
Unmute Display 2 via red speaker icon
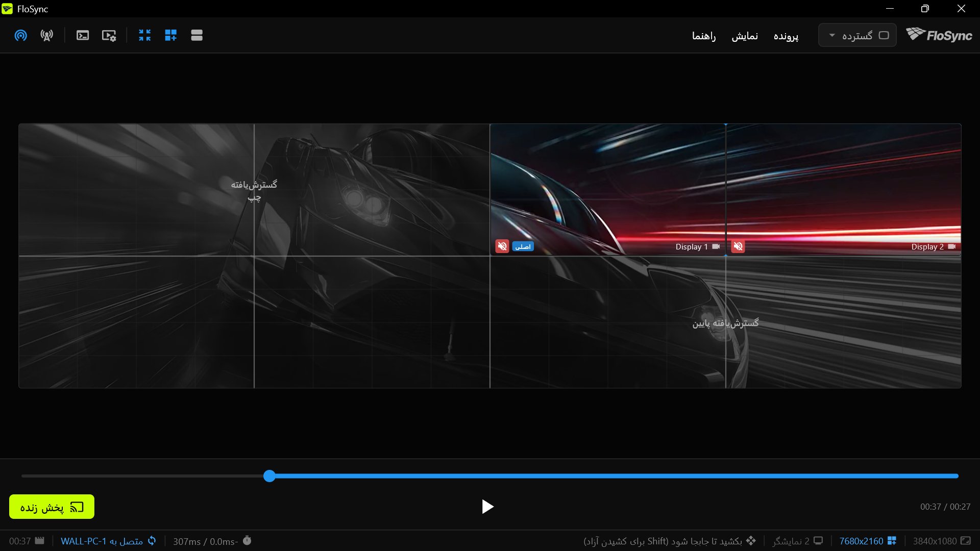pyautogui.click(x=738, y=246)
